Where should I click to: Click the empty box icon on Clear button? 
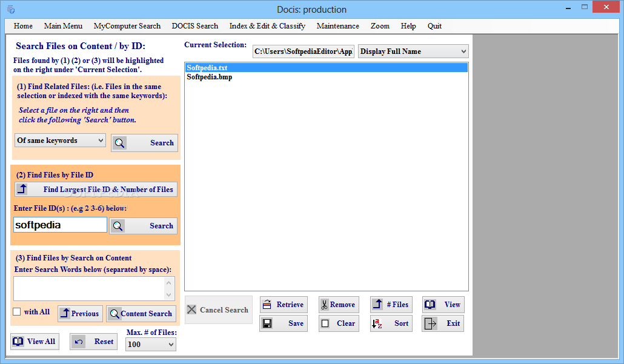[x=325, y=323]
